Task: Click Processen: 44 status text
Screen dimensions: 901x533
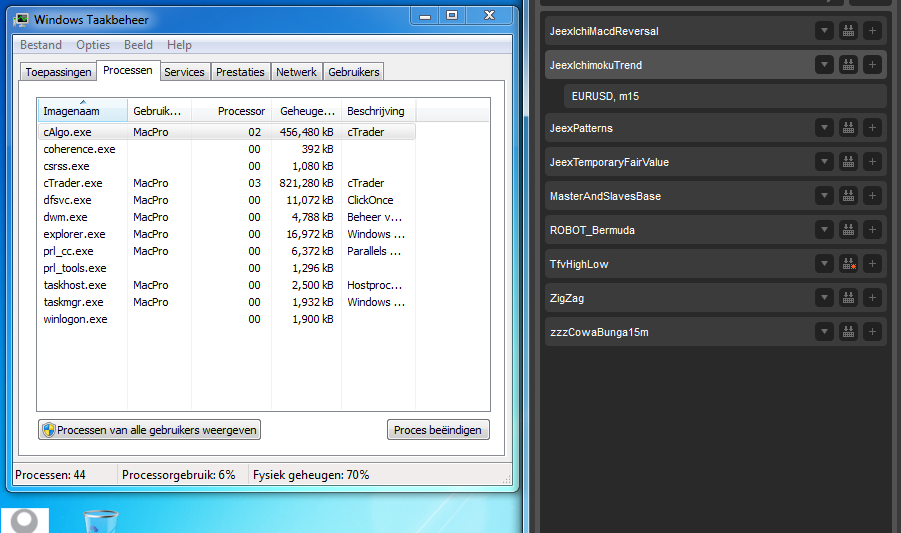Action: 50,475
